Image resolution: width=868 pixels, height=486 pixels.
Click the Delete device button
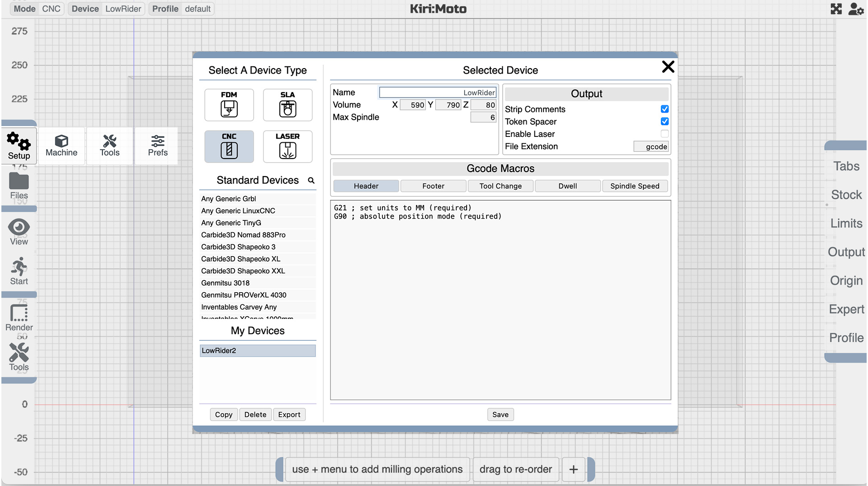(x=255, y=415)
